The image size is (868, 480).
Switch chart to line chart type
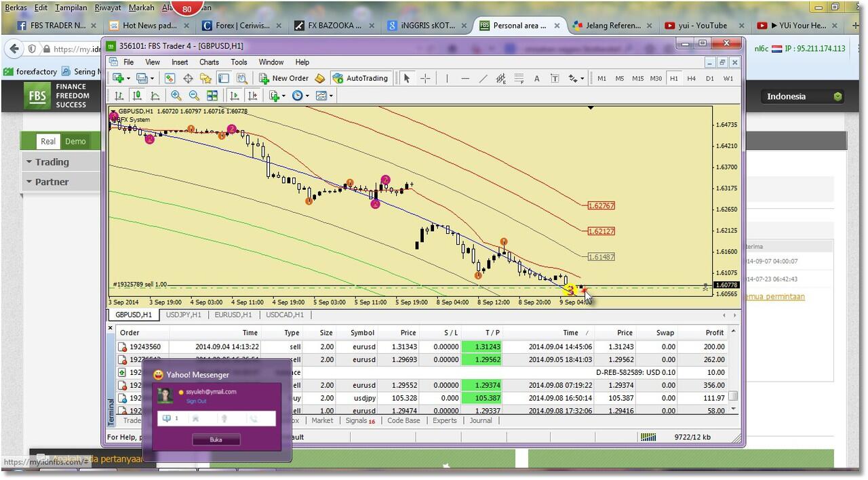click(155, 96)
